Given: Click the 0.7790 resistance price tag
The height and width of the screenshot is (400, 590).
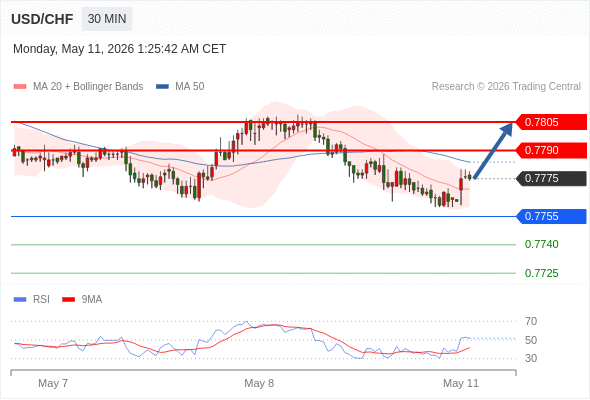Looking at the screenshot, I should [551, 151].
